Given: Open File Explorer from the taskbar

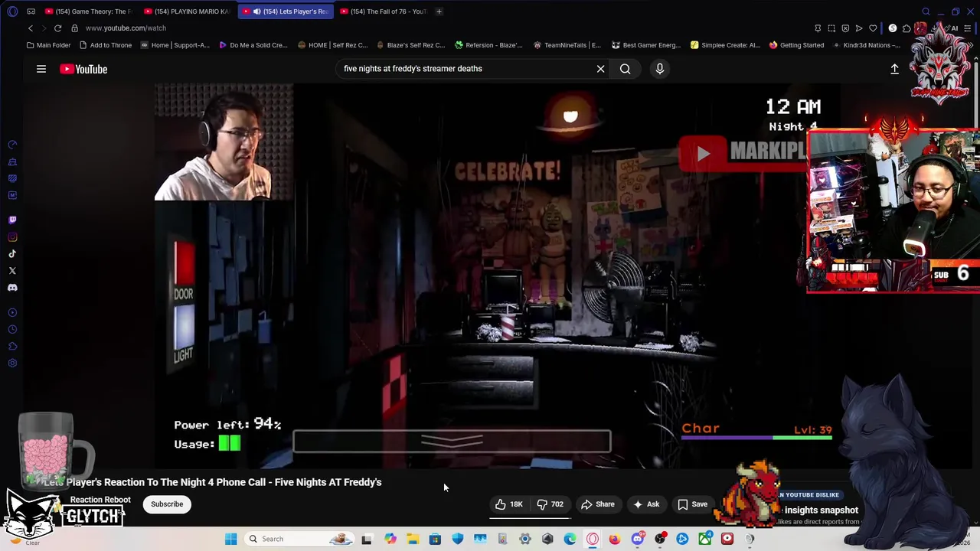Looking at the screenshot, I should tap(412, 539).
